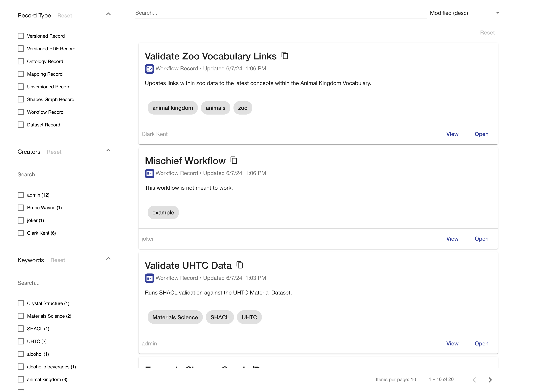Toggle the UHTC (2) keyword checkbox
This screenshot has height=392, width=551.
pos(21,341)
